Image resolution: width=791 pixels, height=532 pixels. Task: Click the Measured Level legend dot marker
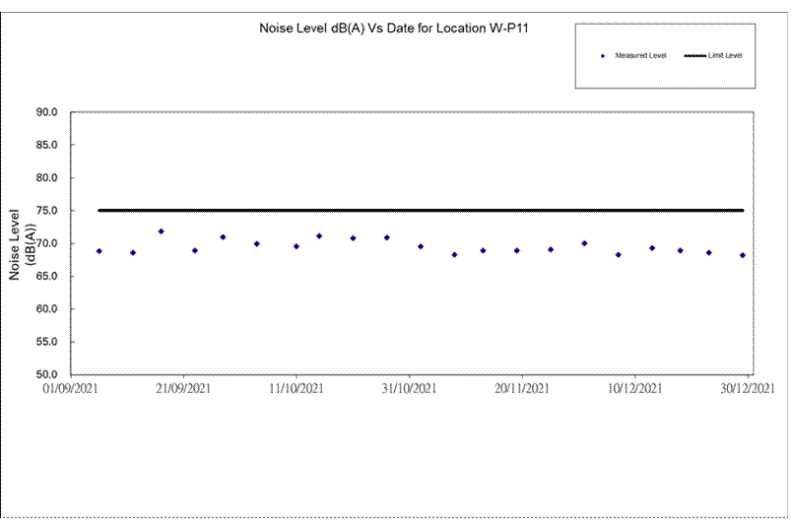click(602, 56)
